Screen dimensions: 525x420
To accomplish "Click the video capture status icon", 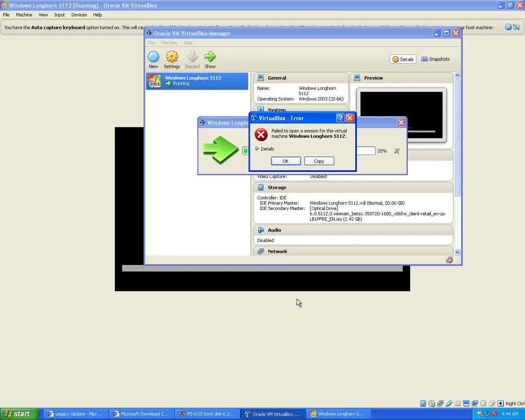I will [x=475, y=404].
